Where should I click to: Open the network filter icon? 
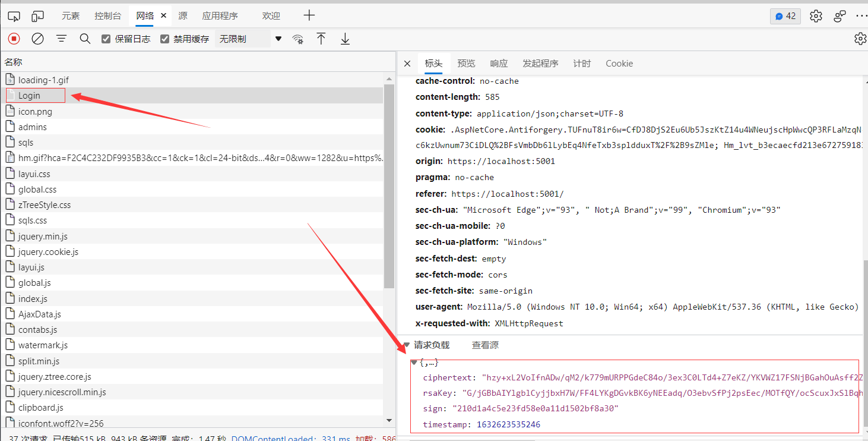pos(61,39)
